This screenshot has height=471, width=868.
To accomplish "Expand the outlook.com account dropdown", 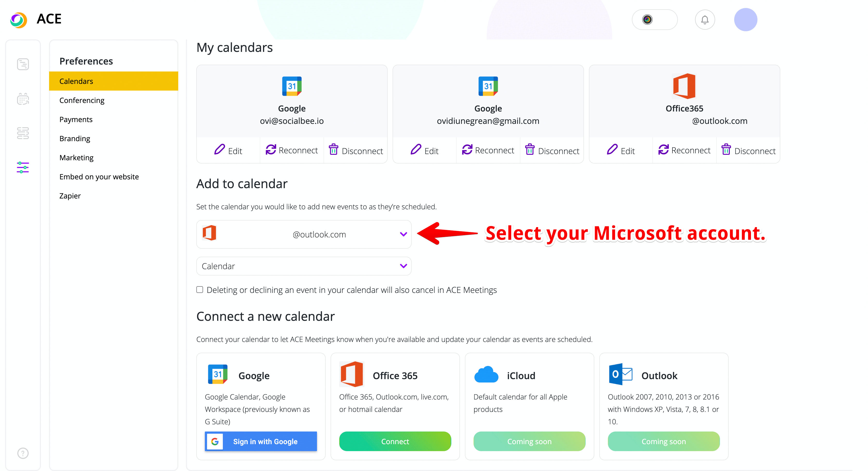I will 303,234.
